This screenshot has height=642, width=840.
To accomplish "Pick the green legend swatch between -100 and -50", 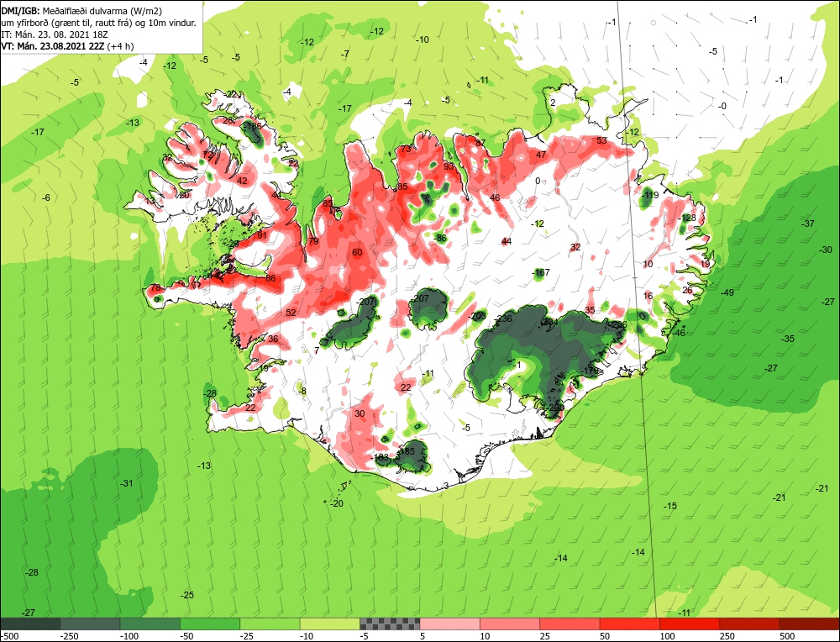I will 150,624.
